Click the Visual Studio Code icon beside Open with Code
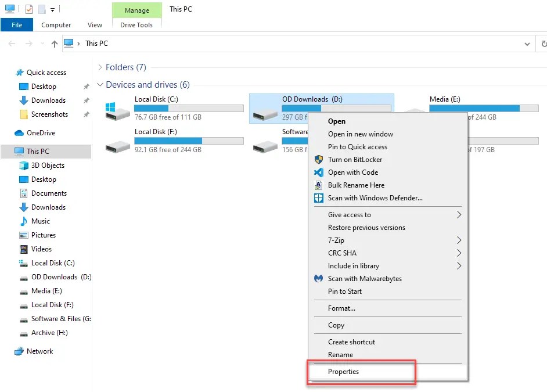The image size is (547, 392). [x=319, y=172]
